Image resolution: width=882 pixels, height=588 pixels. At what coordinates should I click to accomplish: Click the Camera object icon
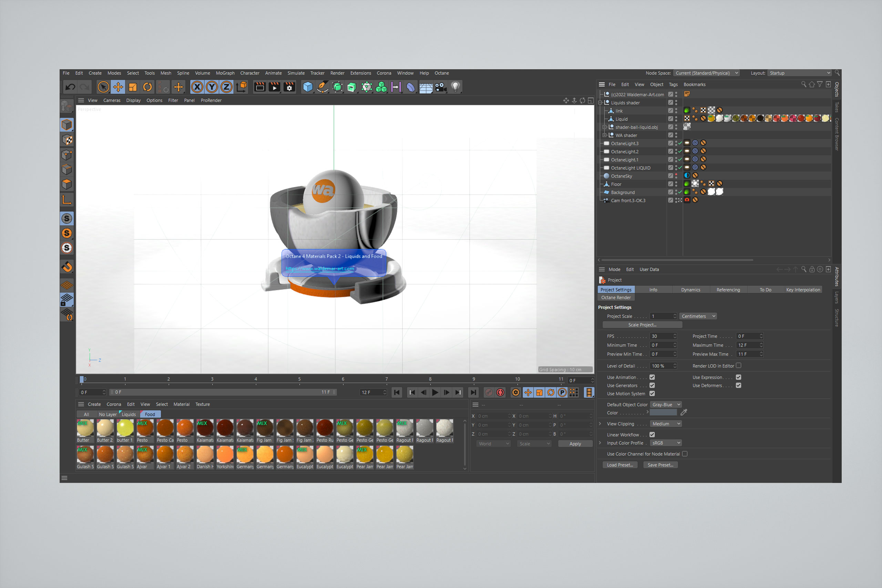tap(441, 87)
